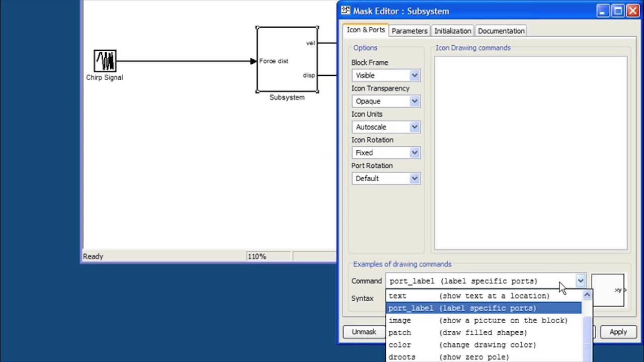Image resolution: width=644 pixels, height=362 pixels.
Task: Click the icon preview box next to Command
Action: [x=608, y=290]
